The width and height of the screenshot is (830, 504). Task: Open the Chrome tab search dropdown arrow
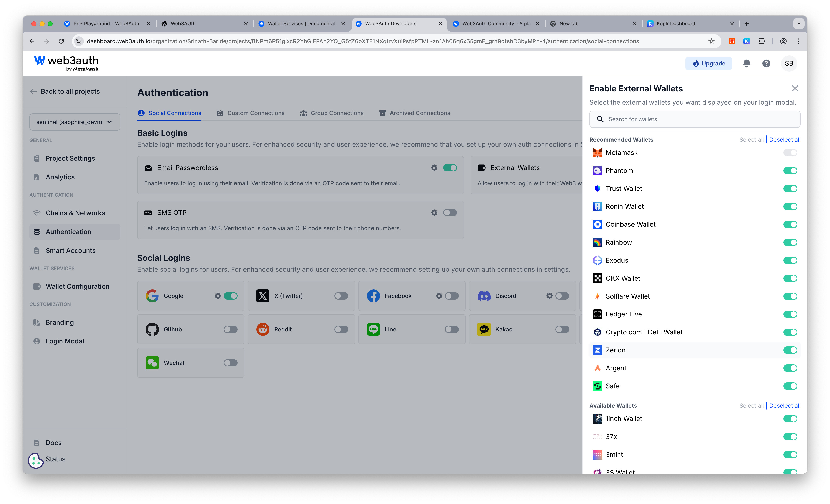coord(799,23)
